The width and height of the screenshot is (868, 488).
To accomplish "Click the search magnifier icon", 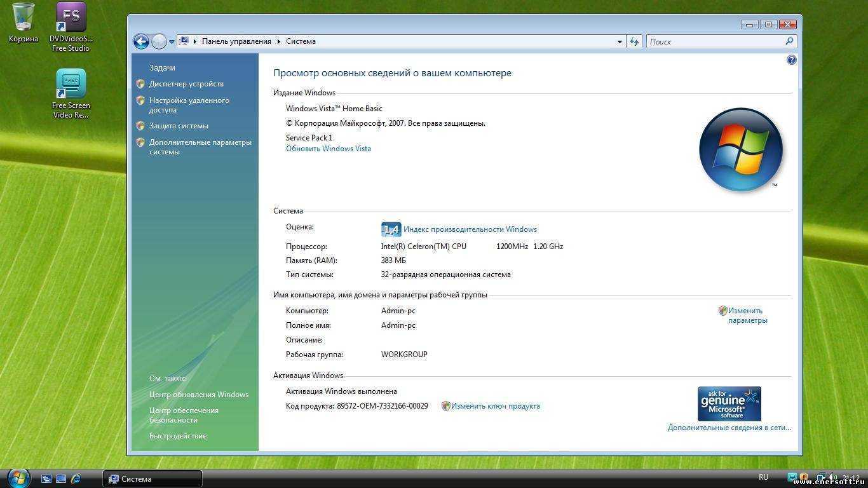I will 790,41.
